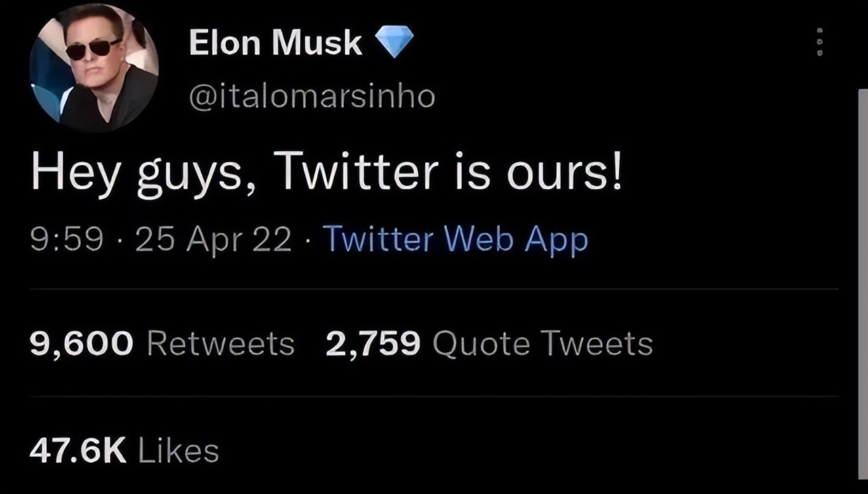
Task: Open the profile picture with sunglasses
Action: tap(94, 67)
